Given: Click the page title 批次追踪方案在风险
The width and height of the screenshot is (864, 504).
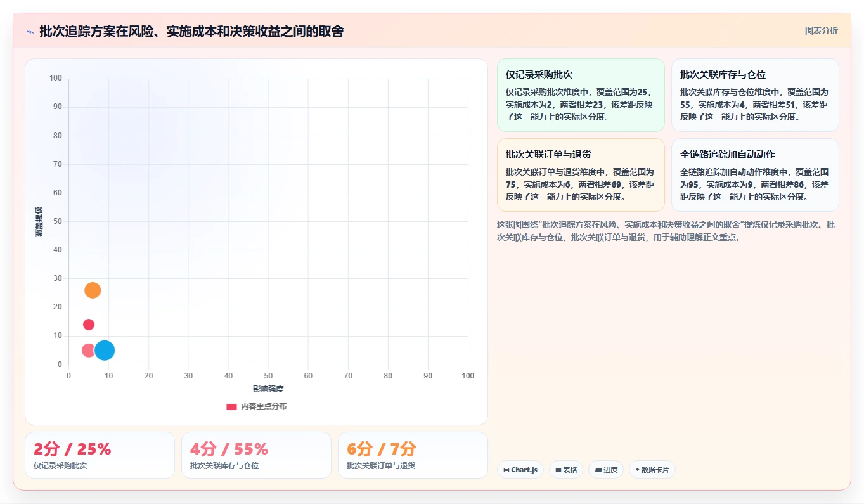Looking at the screenshot, I should pos(191,32).
